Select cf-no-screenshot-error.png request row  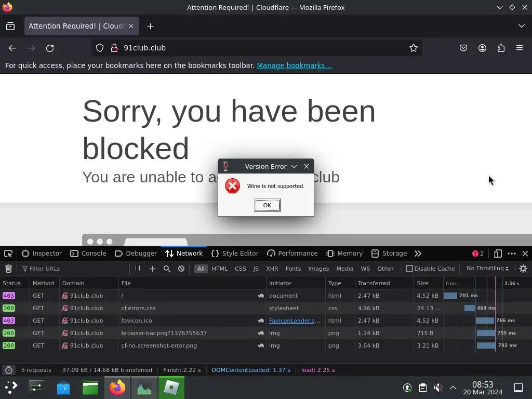pyautogui.click(x=266, y=345)
